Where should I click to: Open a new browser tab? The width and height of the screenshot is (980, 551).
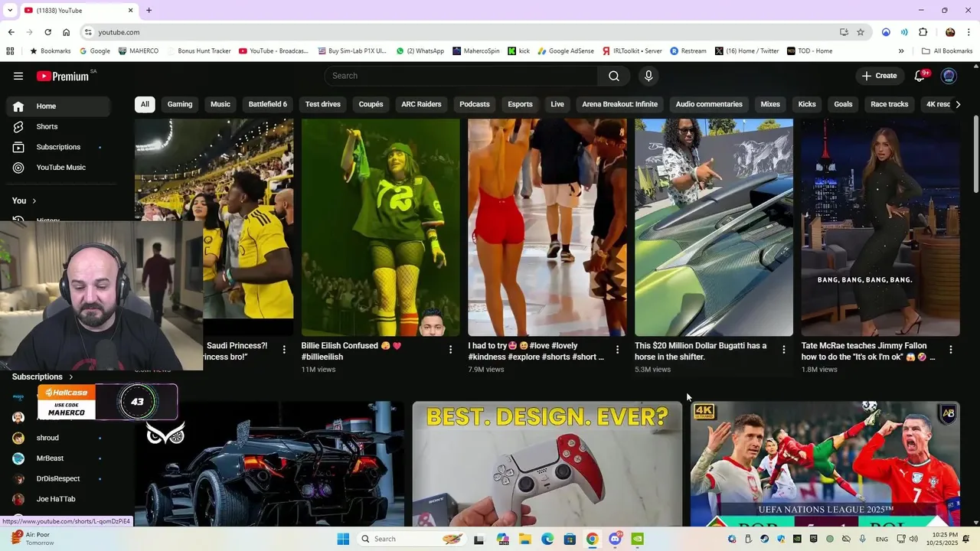click(149, 10)
